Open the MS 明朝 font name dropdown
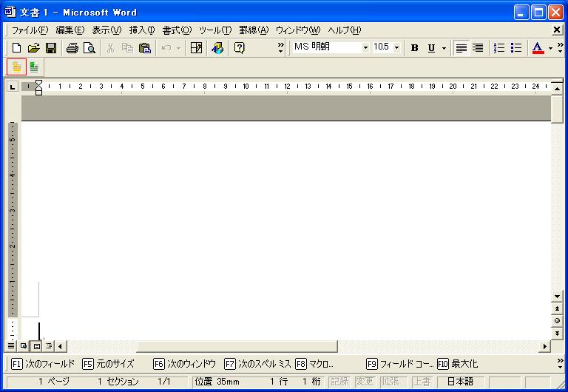The image size is (568, 392). (365, 47)
